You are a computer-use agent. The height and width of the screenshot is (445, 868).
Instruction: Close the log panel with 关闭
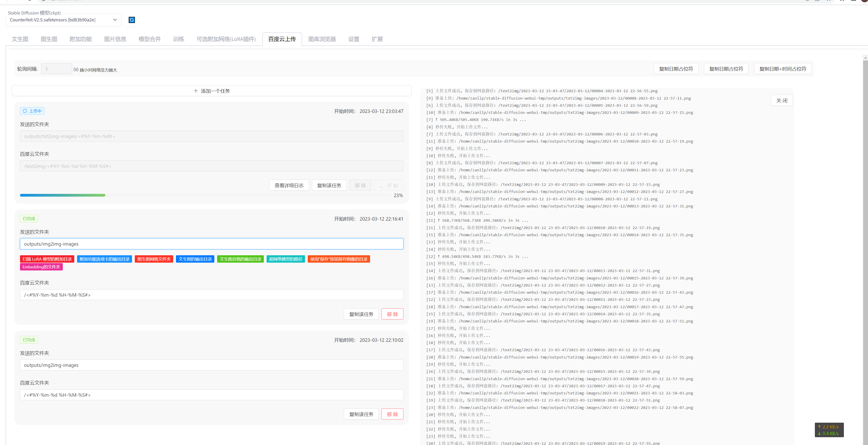click(x=781, y=100)
